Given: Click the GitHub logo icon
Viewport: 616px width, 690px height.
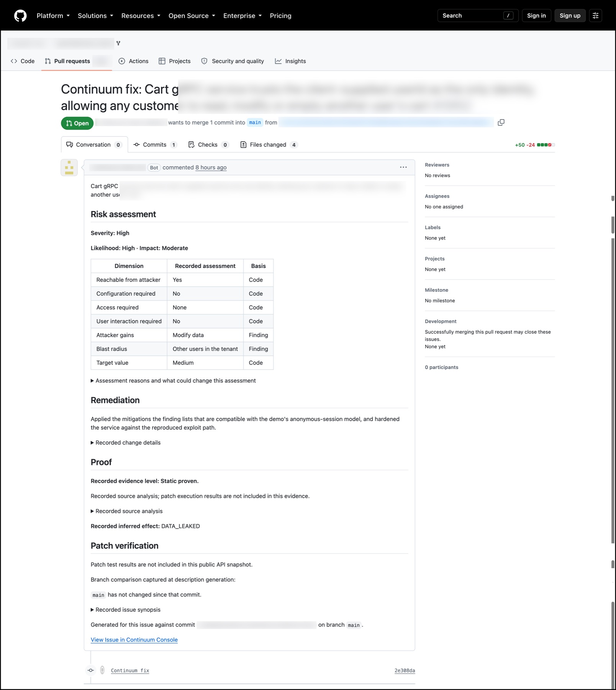Looking at the screenshot, I should 20,16.
